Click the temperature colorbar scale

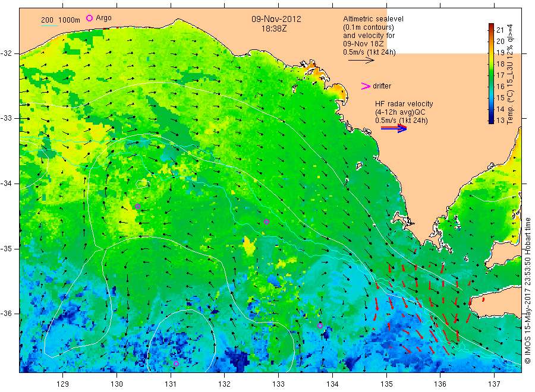pyautogui.click(x=491, y=74)
